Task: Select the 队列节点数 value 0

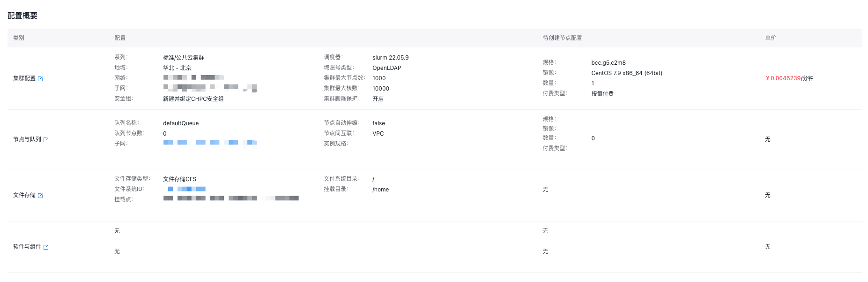Action: (x=165, y=134)
